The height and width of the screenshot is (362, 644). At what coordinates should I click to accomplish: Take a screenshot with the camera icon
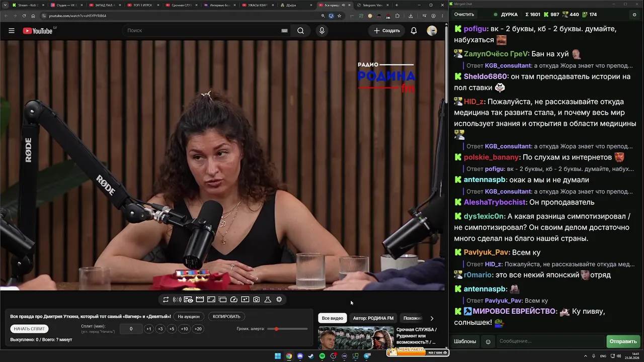pos(257,300)
